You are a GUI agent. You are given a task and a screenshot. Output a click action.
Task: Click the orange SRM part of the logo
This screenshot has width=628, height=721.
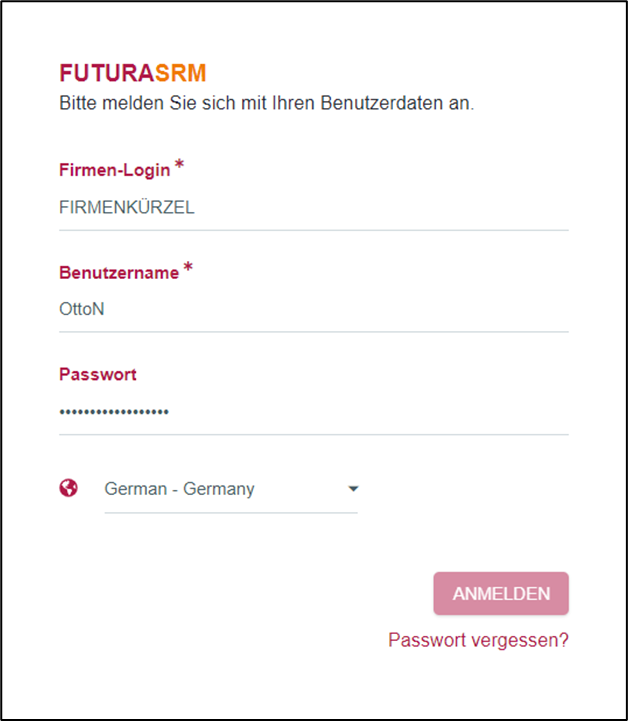coord(180,74)
